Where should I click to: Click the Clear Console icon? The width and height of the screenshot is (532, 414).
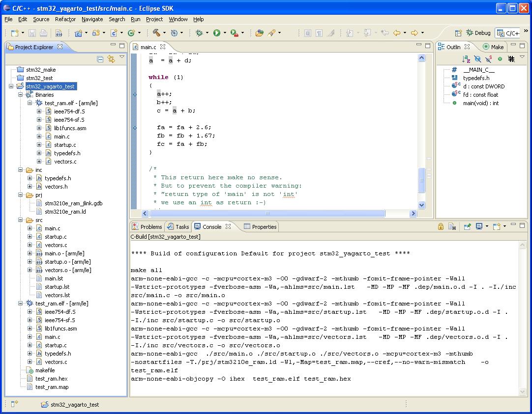pos(452,226)
